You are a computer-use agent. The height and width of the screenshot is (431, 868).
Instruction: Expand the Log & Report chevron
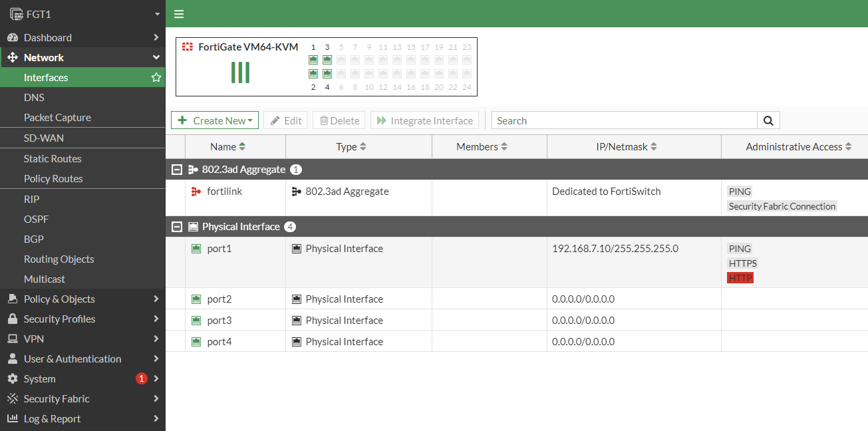pyautogui.click(x=156, y=418)
